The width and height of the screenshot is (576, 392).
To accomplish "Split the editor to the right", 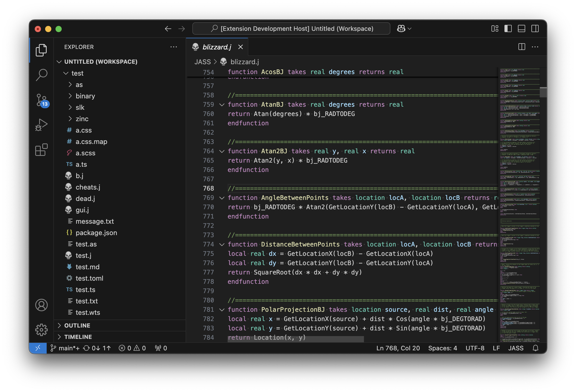I will pyautogui.click(x=522, y=47).
